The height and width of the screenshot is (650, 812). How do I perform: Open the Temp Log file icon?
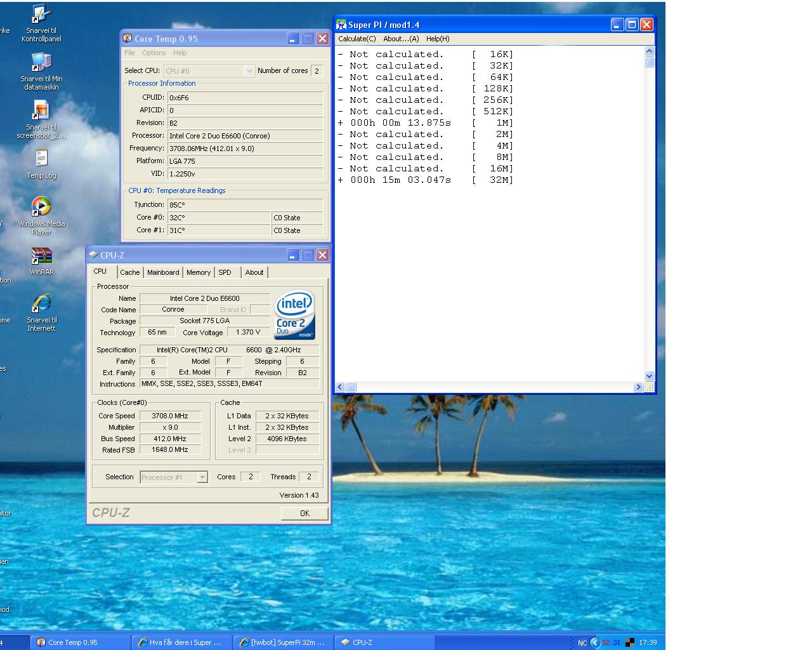pyautogui.click(x=41, y=164)
